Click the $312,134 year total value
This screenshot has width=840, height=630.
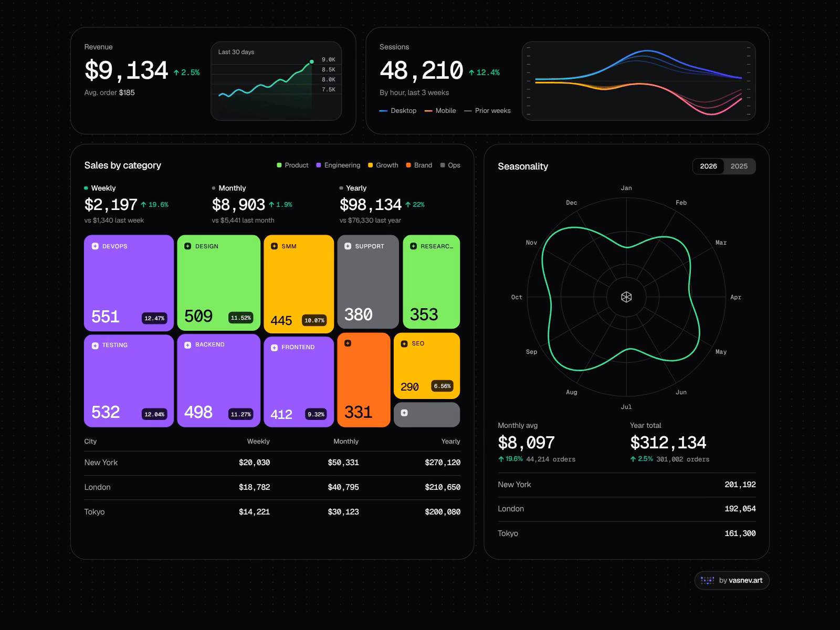668,443
